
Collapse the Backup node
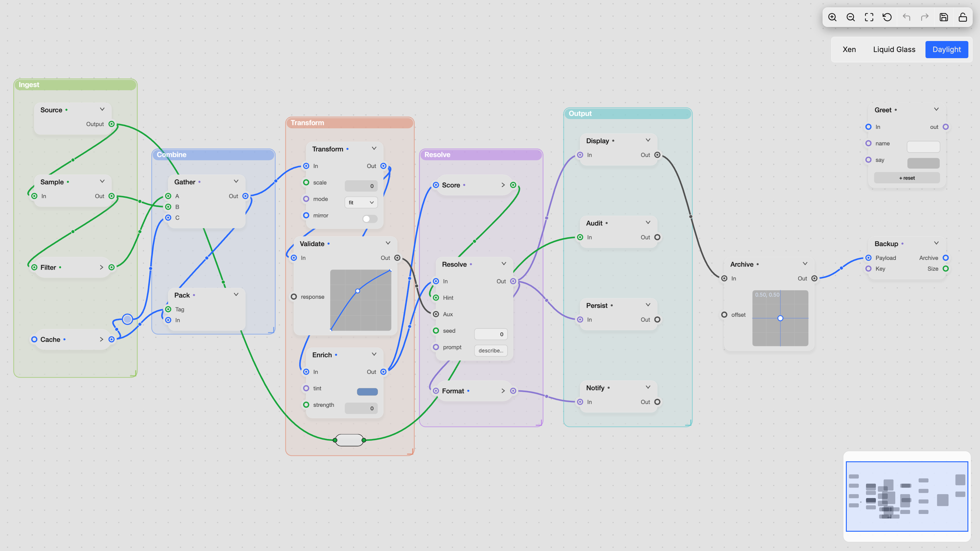[x=936, y=243]
